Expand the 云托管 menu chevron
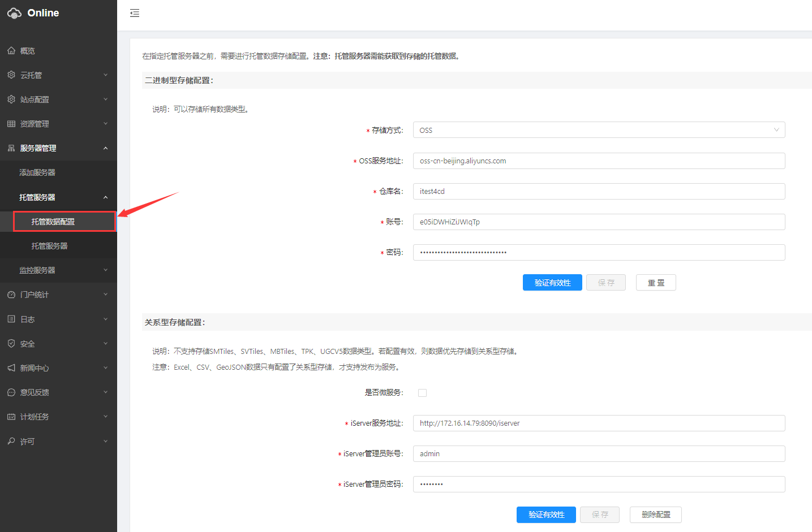812x532 pixels. (105, 75)
